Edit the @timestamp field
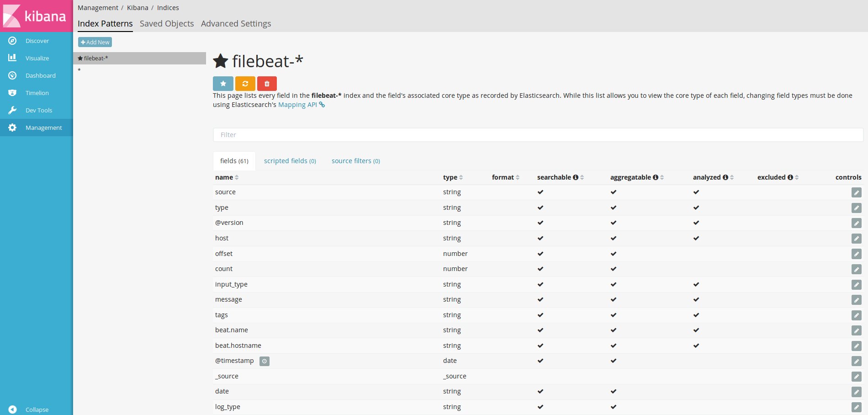 click(x=857, y=361)
